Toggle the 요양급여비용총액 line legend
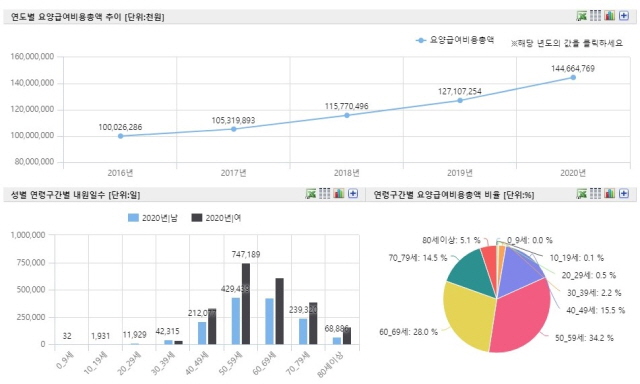Viewport: 640px width, 384px height. pyautogui.click(x=455, y=40)
